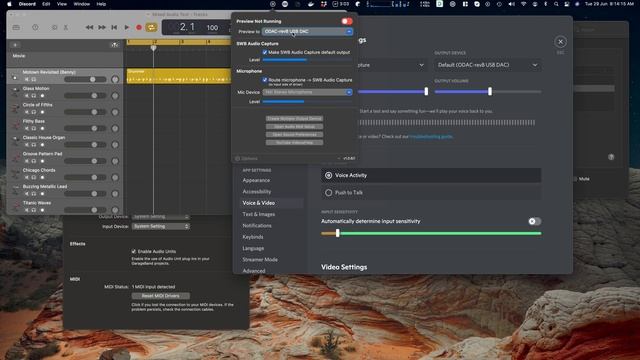Open Discord Output Device dropdown
Screen dimensions: 640x360
tap(488, 65)
